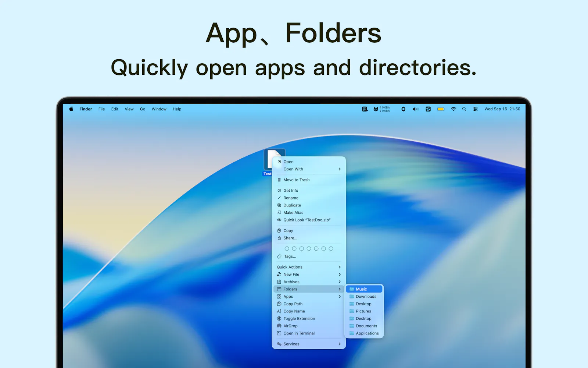Image resolution: width=588 pixels, height=368 pixels.
Task: Open the Go menu
Action: coord(143,109)
